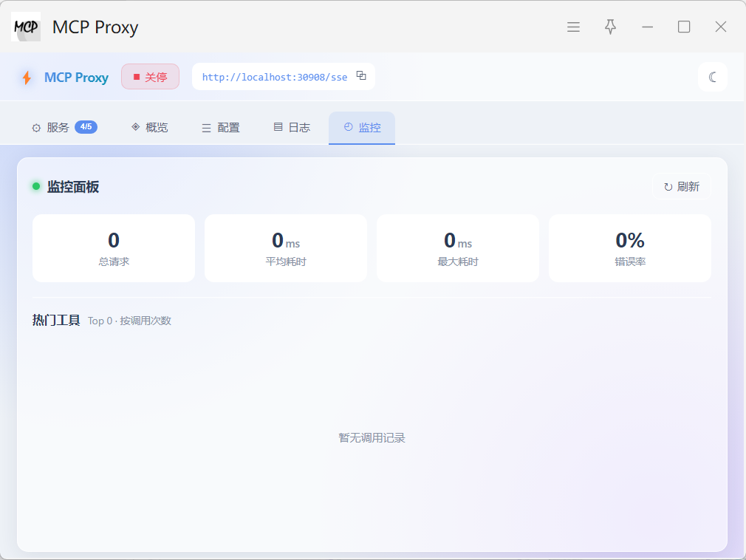Select the 监控 tab
This screenshot has height=560, width=746.
pyautogui.click(x=362, y=128)
